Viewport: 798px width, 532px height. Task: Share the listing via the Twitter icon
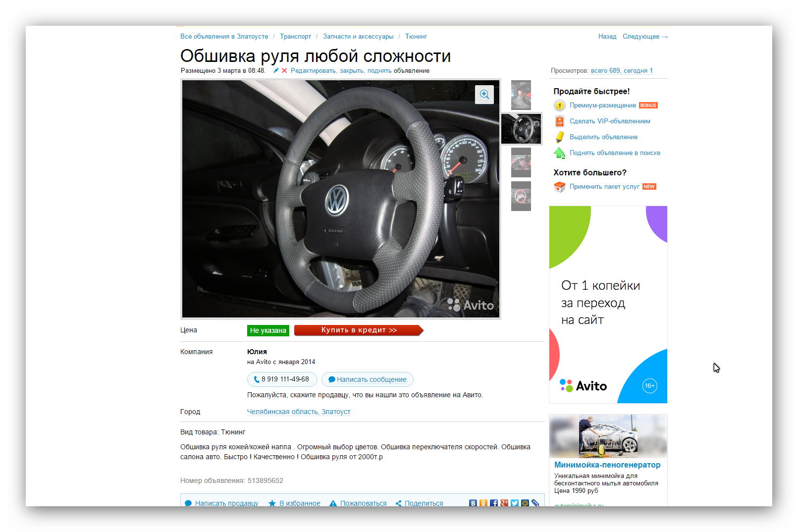tap(515, 503)
